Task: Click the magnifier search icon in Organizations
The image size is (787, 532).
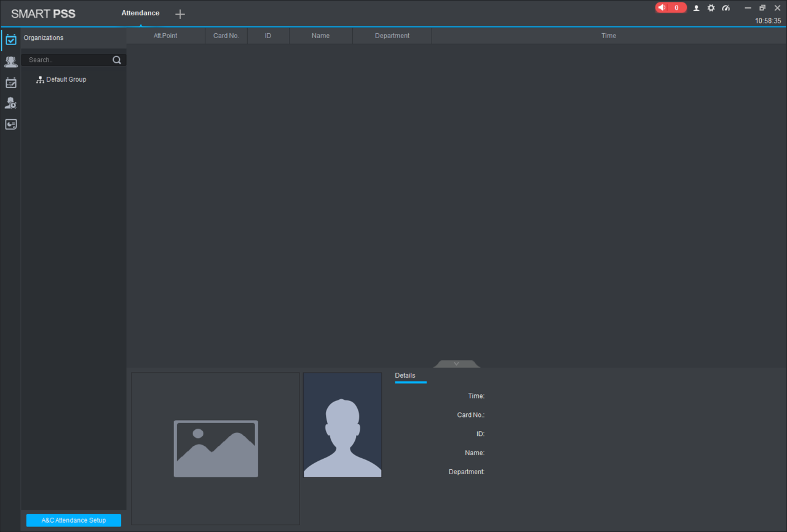Action: pos(117,60)
